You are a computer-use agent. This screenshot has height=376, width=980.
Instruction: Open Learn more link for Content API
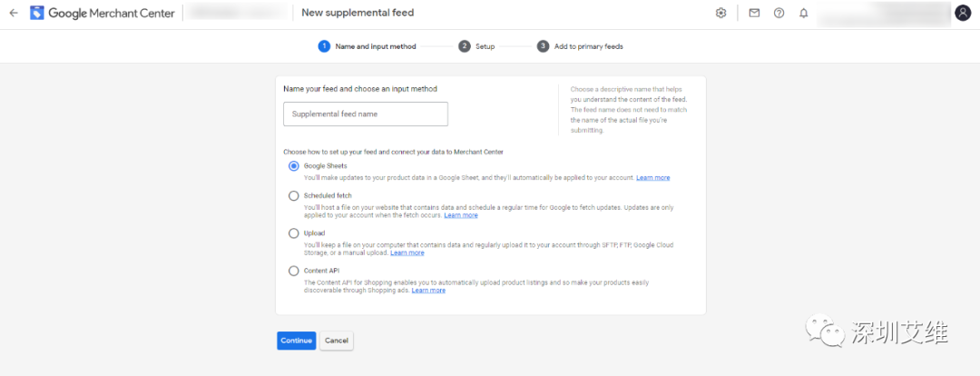tap(428, 291)
